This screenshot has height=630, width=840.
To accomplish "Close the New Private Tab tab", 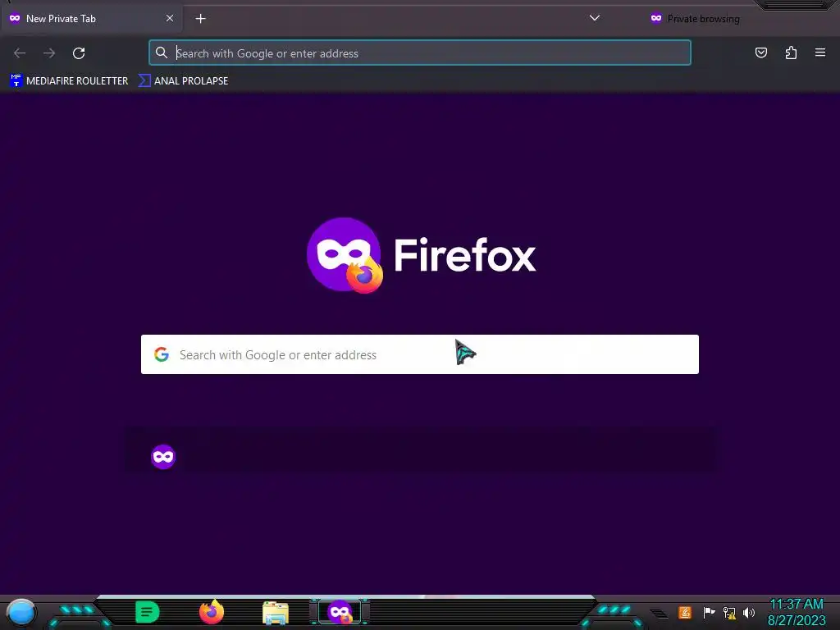I will pyautogui.click(x=169, y=18).
